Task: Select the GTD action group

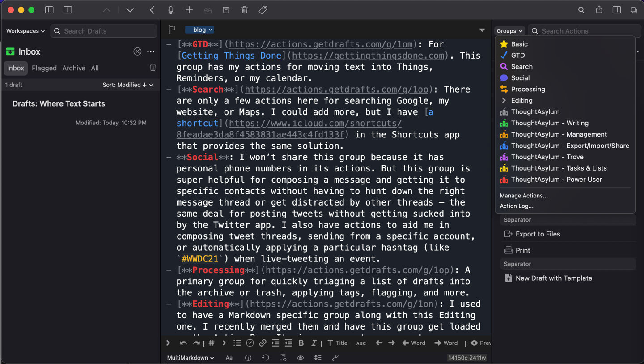Action: (565, 55)
